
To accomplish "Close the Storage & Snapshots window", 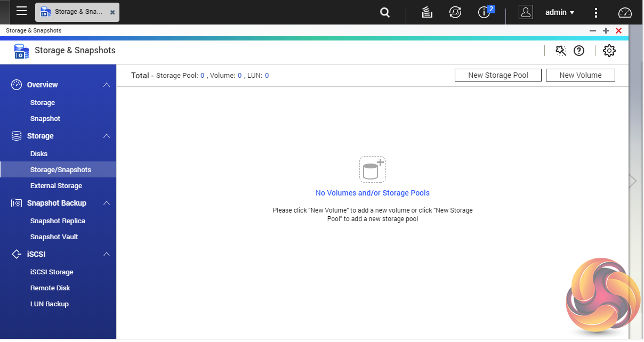I will [x=618, y=31].
